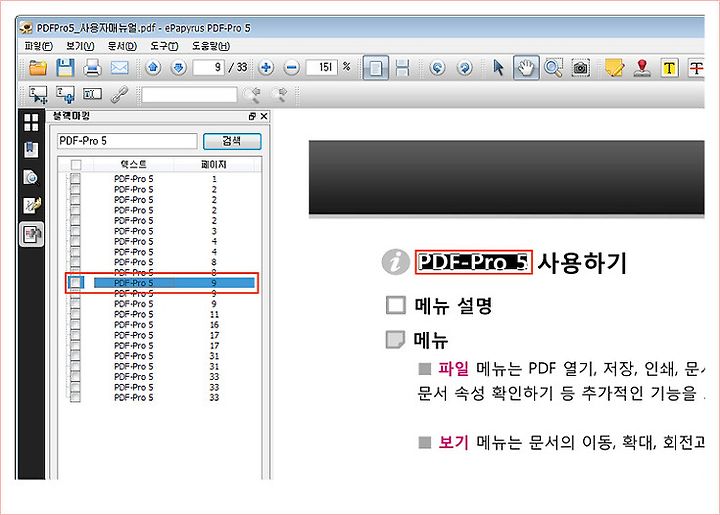Screen dimensions: 720x515
Task: Open the 보기(V) menu
Action: tap(80, 46)
